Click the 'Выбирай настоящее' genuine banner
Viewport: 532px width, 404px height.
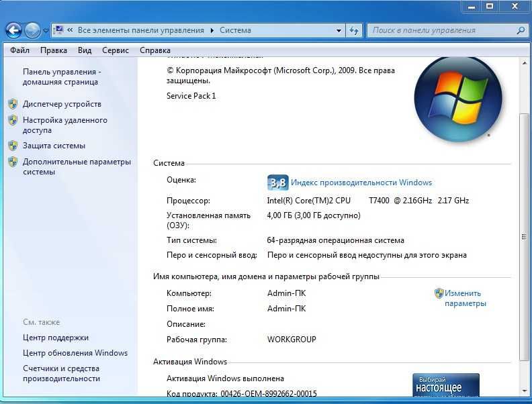coord(446,385)
